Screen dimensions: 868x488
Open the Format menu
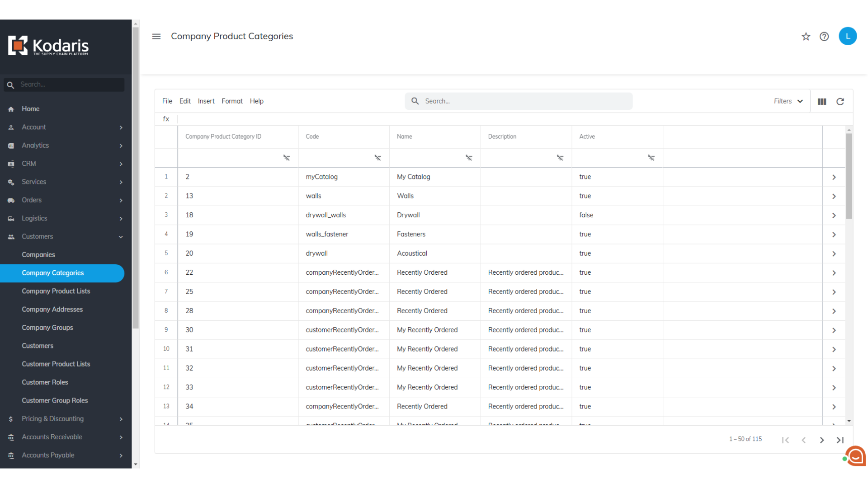pos(232,101)
